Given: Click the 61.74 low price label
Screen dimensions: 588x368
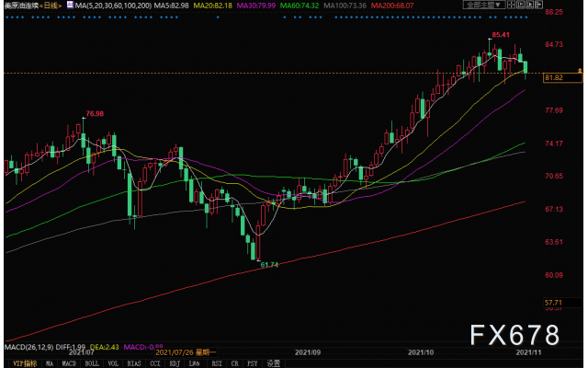Looking at the screenshot, I should (x=269, y=265).
